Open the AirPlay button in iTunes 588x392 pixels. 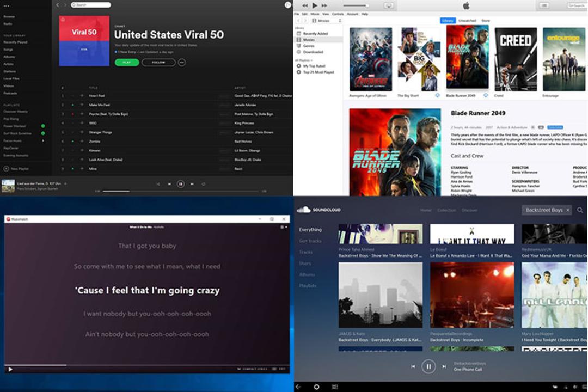389,5
